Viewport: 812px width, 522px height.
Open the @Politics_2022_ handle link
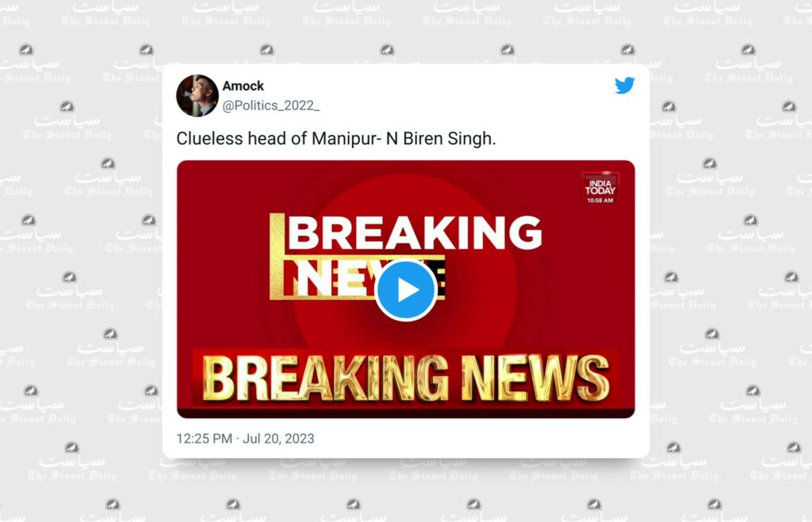pos(271,106)
